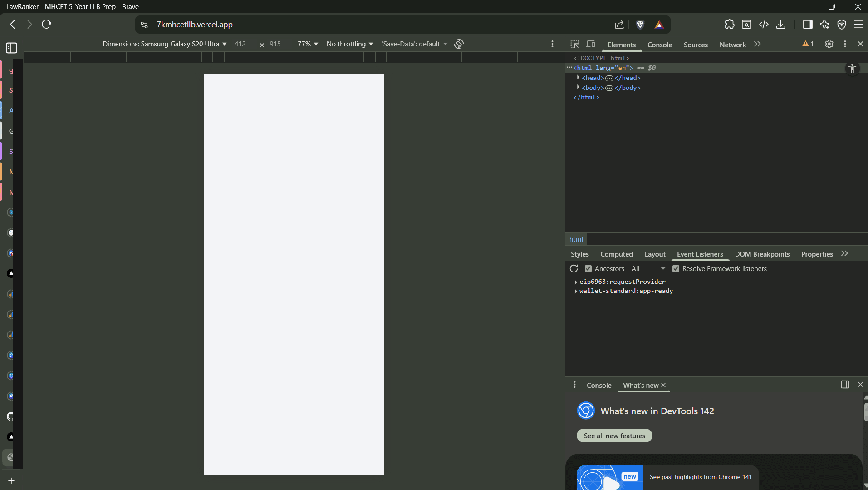The height and width of the screenshot is (490, 868).
Task: Expand the body element node
Action: pyautogui.click(x=578, y=88)
